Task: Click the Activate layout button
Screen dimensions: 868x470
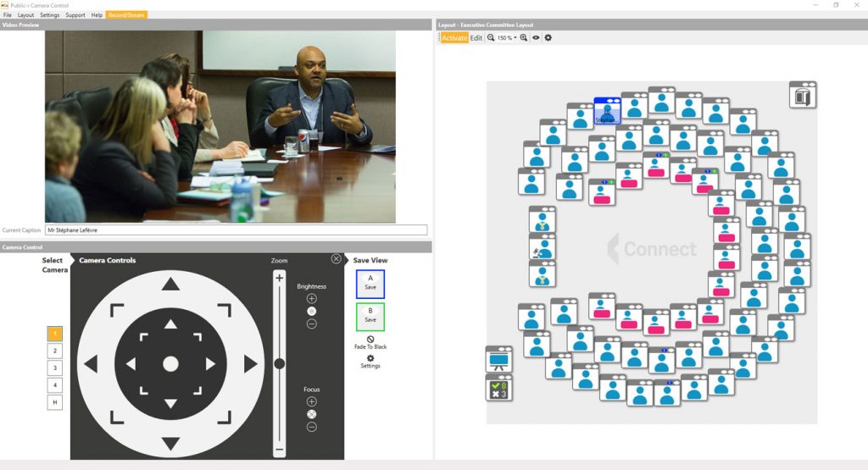Action: (454, 38)
